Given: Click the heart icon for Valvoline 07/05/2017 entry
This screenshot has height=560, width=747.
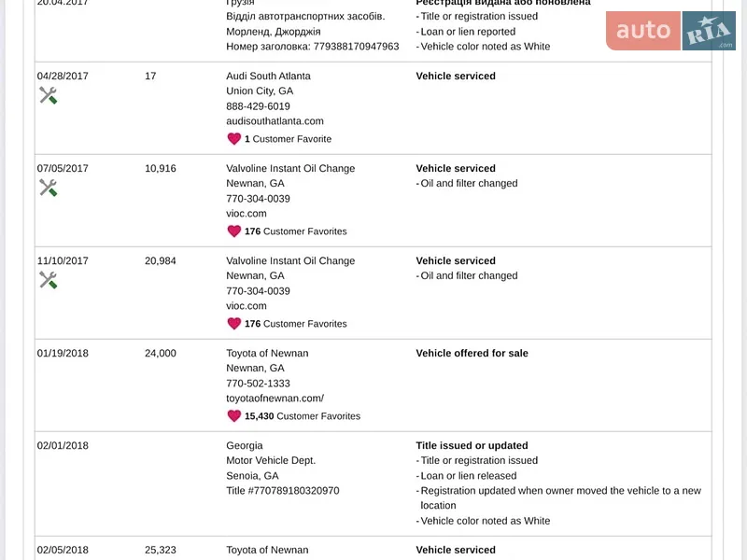Looking at the screenshot, I should point(234,231).
